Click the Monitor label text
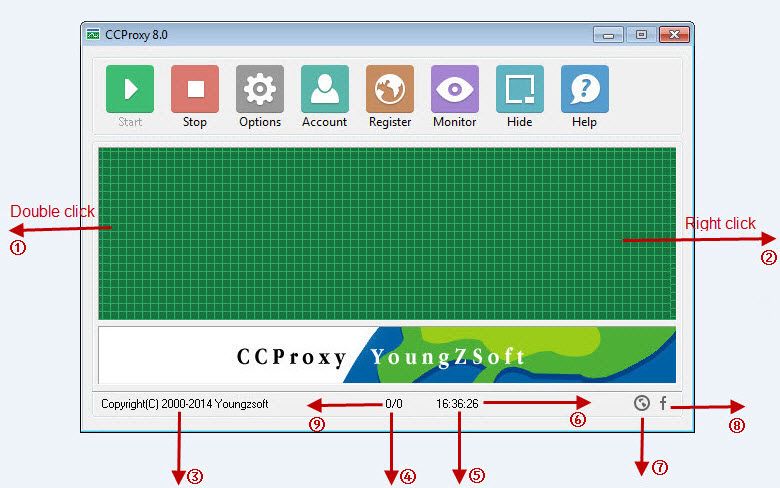Viewport: 780px width, 488px height. 455,122
